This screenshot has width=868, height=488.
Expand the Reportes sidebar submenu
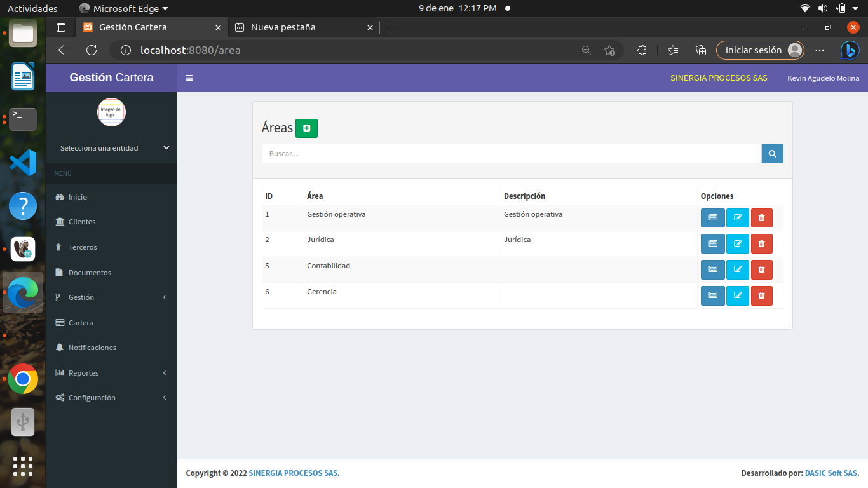(111, 373)
